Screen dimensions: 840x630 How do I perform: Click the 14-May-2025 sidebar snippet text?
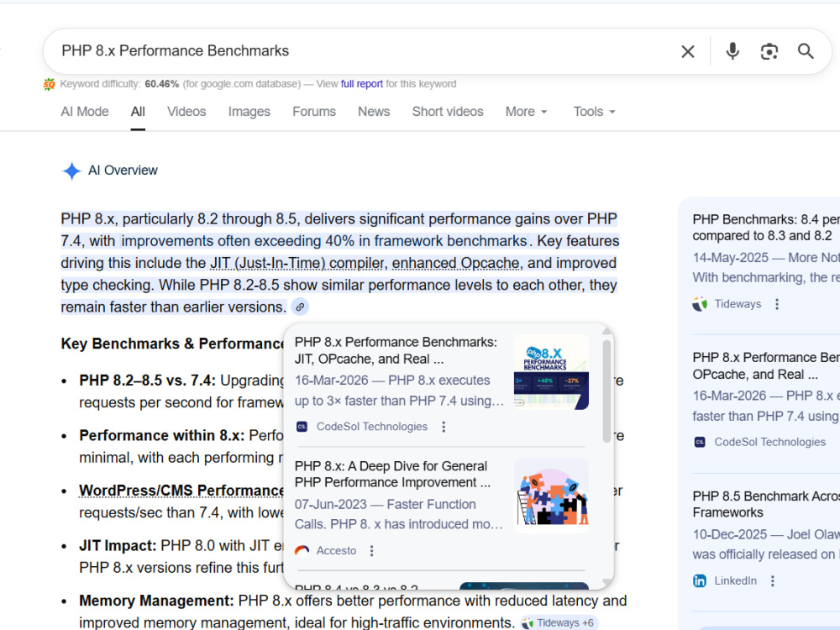pyautogui.click(x=766, y=268)
